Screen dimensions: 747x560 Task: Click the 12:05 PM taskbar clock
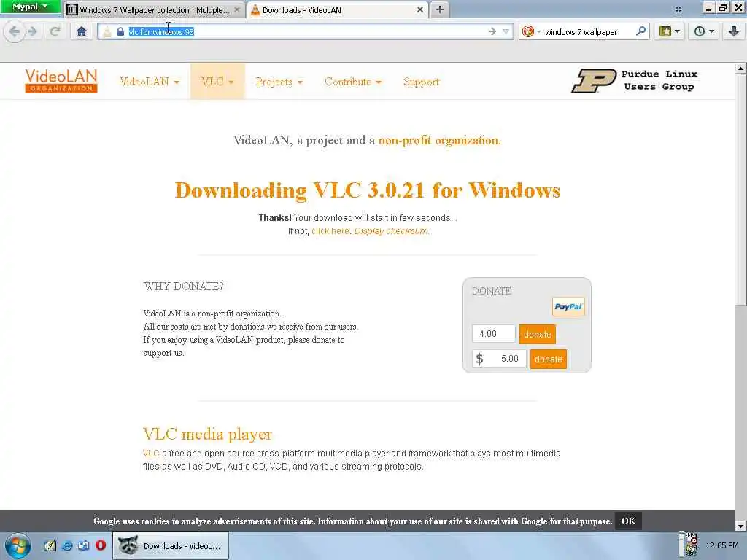coord(721,545)
